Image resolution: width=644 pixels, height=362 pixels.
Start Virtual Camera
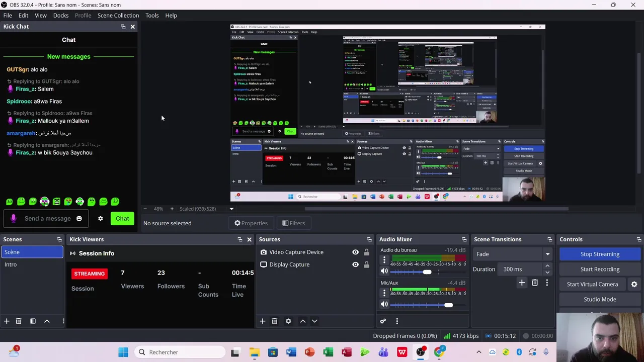[592, 284]
